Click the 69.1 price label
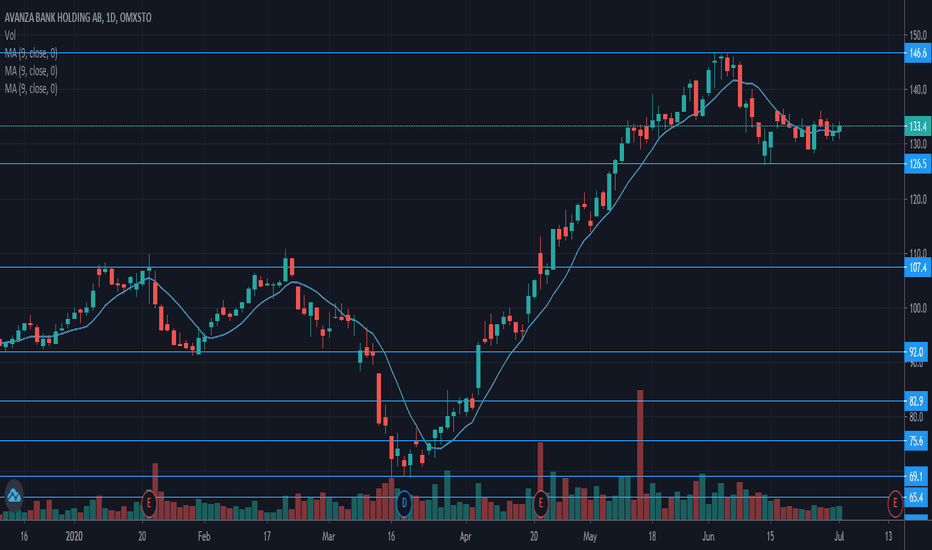The height and width of the screenshot is (550, 932). 917,476
